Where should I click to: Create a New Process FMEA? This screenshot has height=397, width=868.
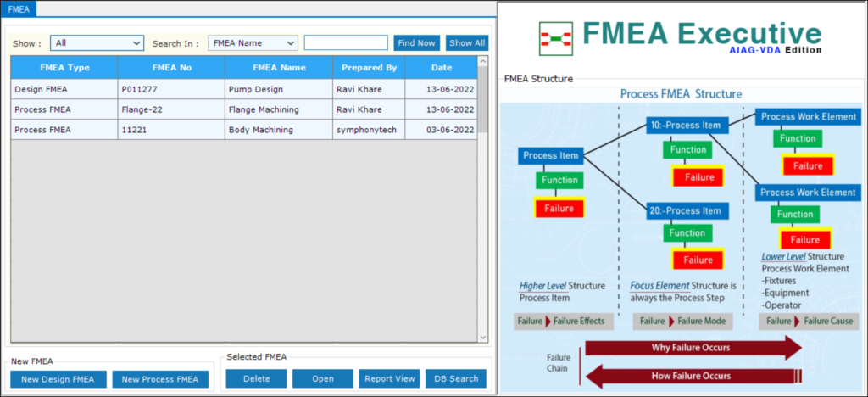(160, 379)
